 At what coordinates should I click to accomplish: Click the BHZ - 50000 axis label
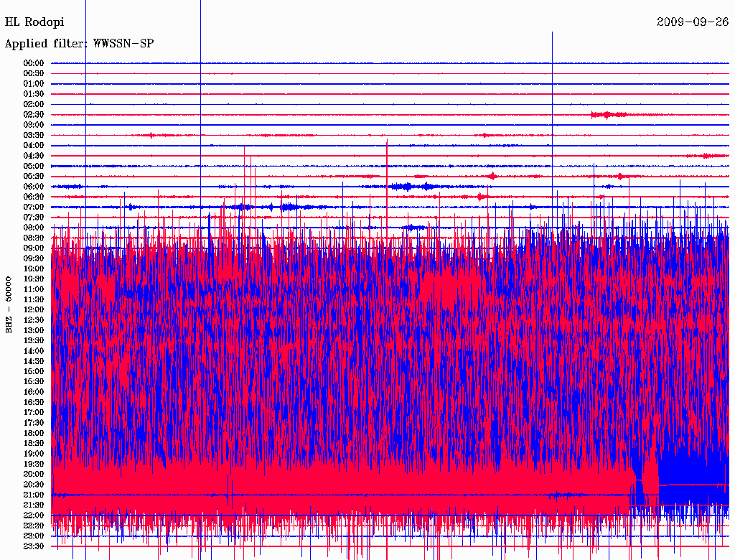[x=9, y=304]
